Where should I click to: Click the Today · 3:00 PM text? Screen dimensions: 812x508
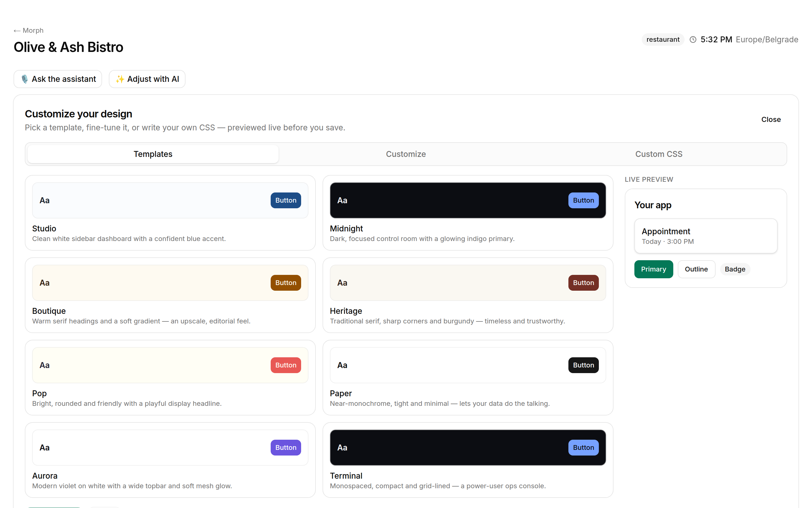pyautogui.click(x=667, y=242)
